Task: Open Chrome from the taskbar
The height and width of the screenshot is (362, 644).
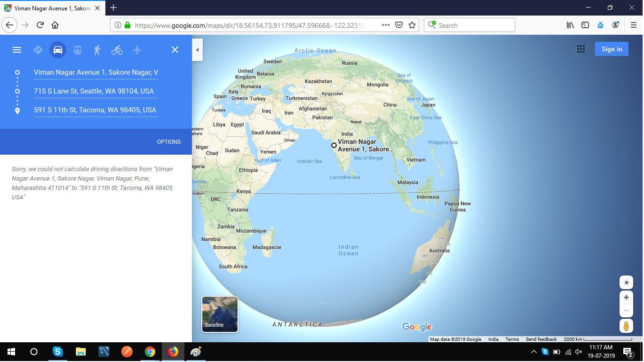Action: 150,352
